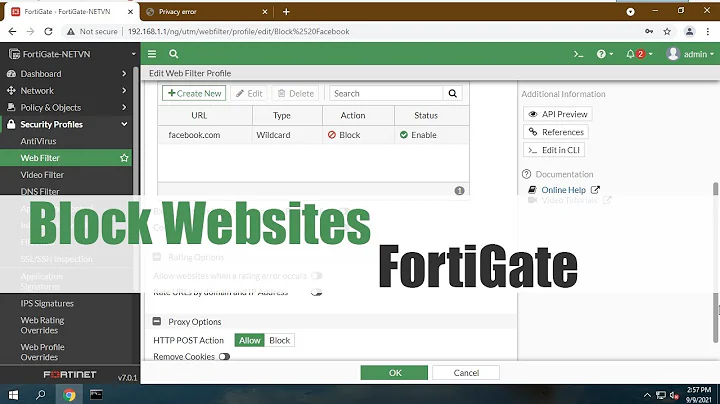Collapse the Proxy Options section

[157, 322]
